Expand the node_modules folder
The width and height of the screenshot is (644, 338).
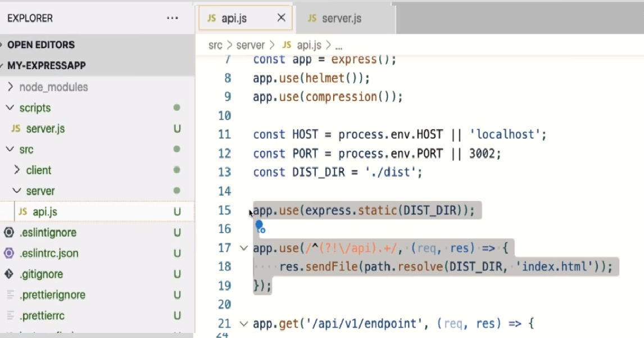53,87
